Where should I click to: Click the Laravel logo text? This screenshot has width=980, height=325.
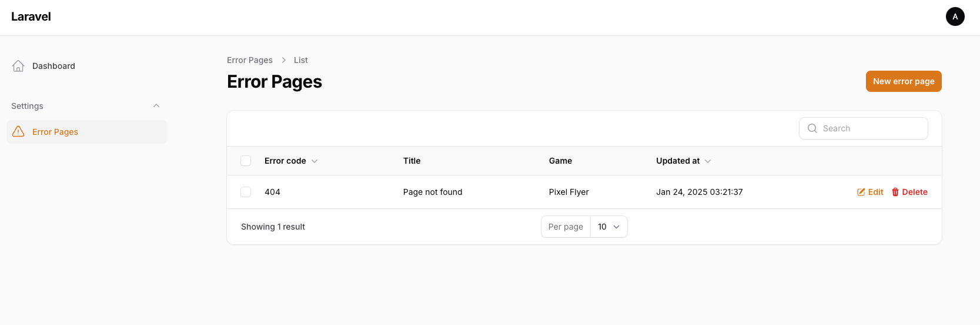pyautogui.click(x=31, y=16)
